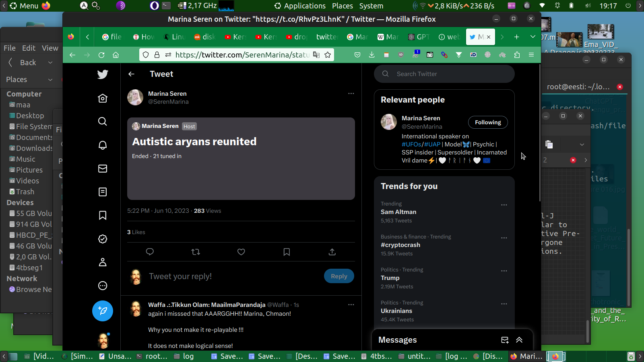Open Firefox downloads panel
Viewport: 644px width, 362px height.
pos(372,55)
